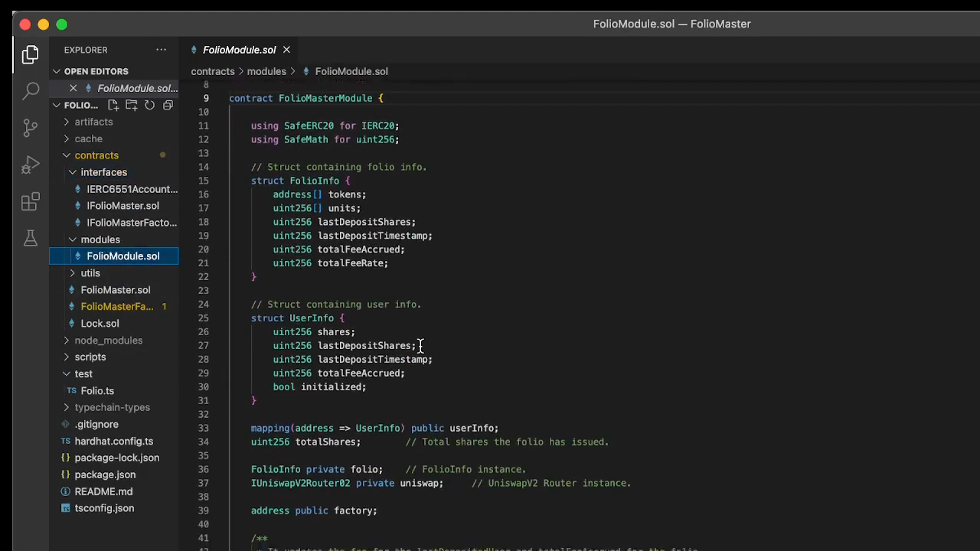Close the FolioModule.sol editor tab

[x=286, y=50]
